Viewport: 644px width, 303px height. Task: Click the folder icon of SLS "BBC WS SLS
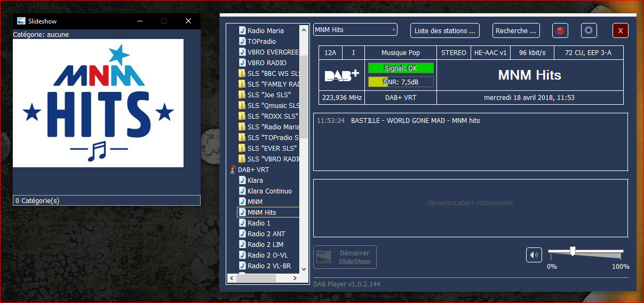(242, 73)
